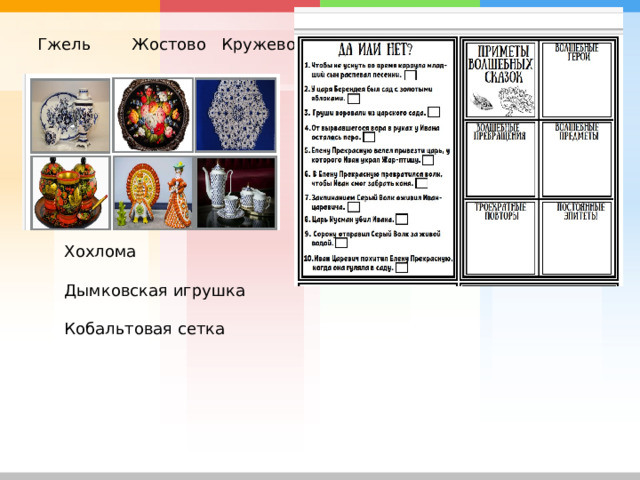Click the 'ДА ИЛИ НЕТ?' worksheet heading
640x480 pixels.
pos(375,49)
